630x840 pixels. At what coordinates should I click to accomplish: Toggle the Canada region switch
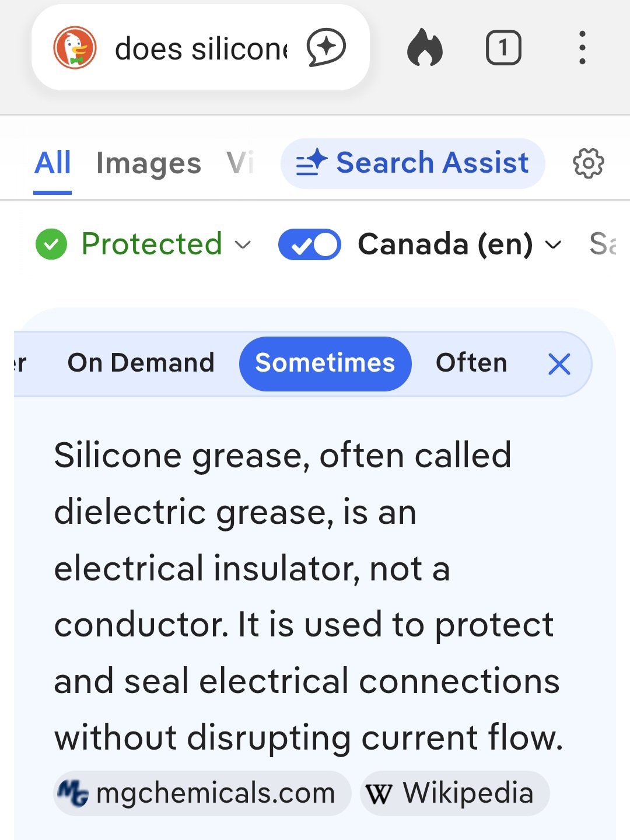pos(310,244)
